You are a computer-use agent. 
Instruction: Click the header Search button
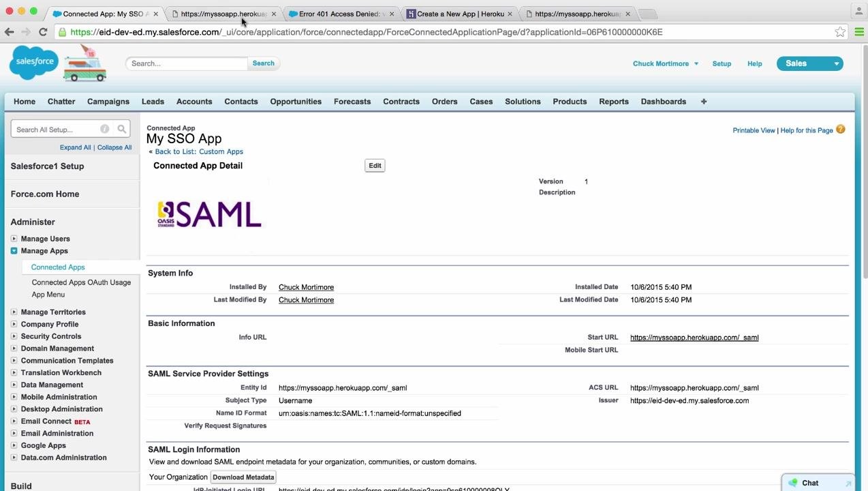264,63
